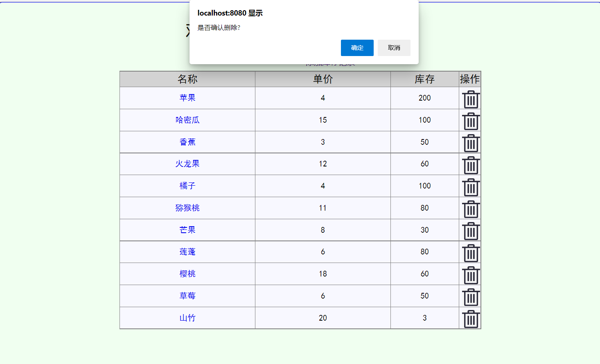The height and width of the screenshot is (364, 600).
Task: Select the 苹果 stock value 200
Action: (x=425, y=98)
